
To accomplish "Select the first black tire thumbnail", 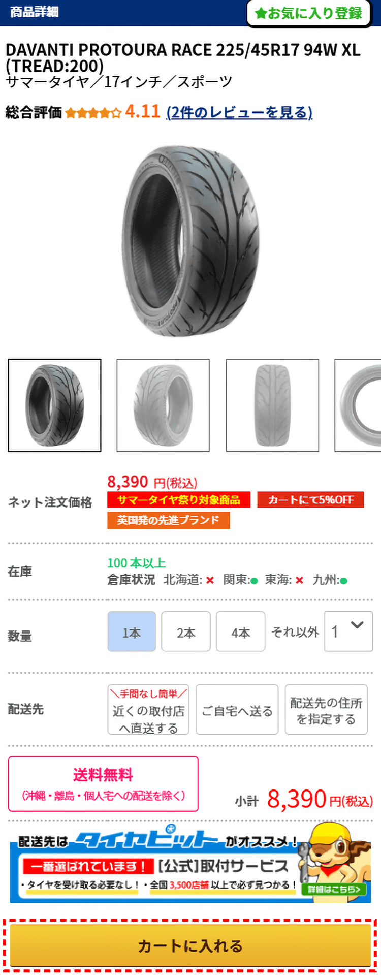I will [54, 405].
